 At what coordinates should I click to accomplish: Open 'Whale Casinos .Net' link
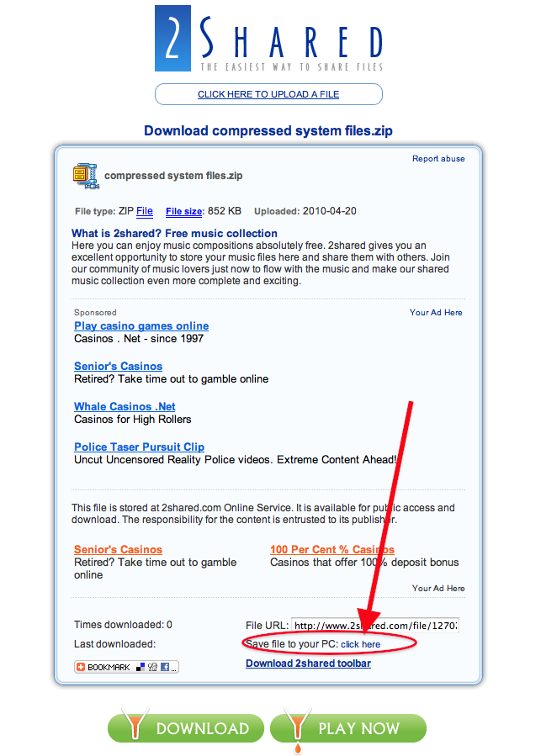click(125, 406)
